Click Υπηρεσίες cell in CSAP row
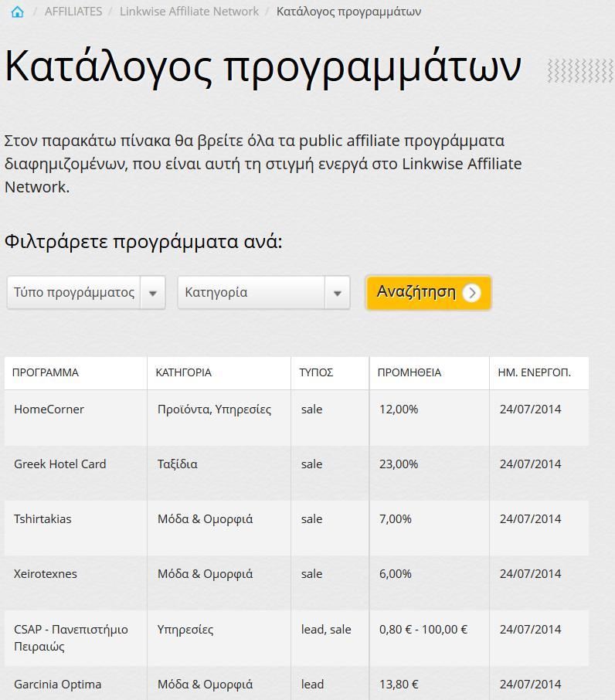Screen dimensions: 615x700 [185, 630]
